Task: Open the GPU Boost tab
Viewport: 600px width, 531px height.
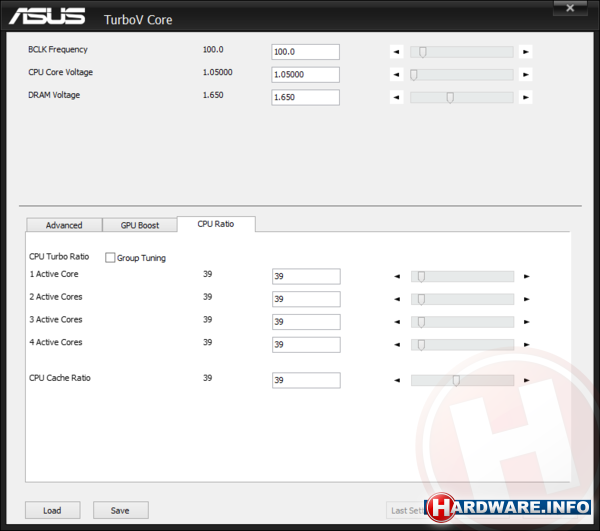Action: 140,225
